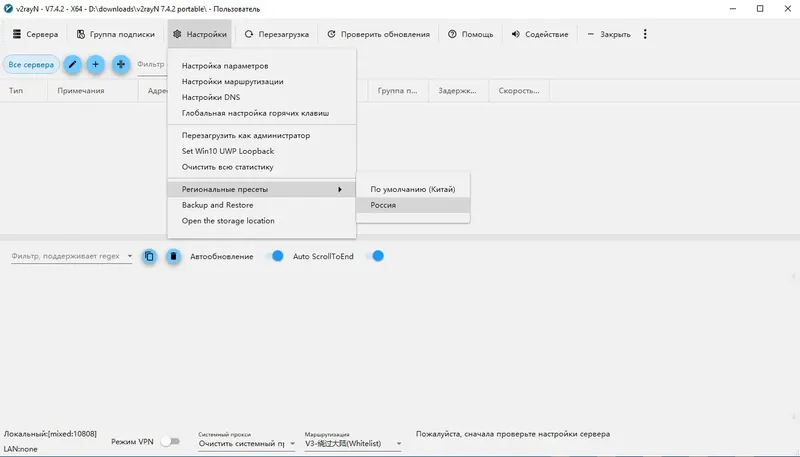Select Перезагрузить как администратор
Image resolution: width=800 pixels, height=457 pixels.
coord(262,136)
